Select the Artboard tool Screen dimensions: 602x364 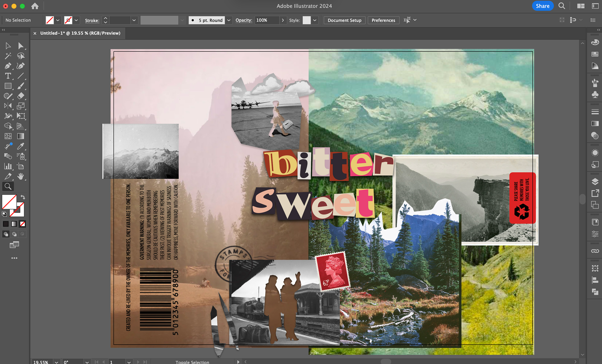click(21, 166)
